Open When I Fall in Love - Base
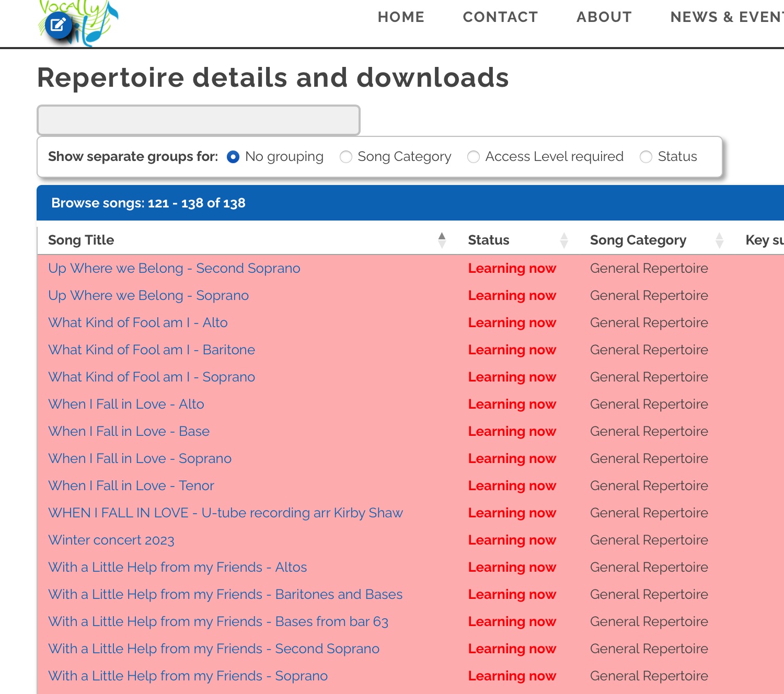Screen dimensions: 784x694 (x=129, y=431)
